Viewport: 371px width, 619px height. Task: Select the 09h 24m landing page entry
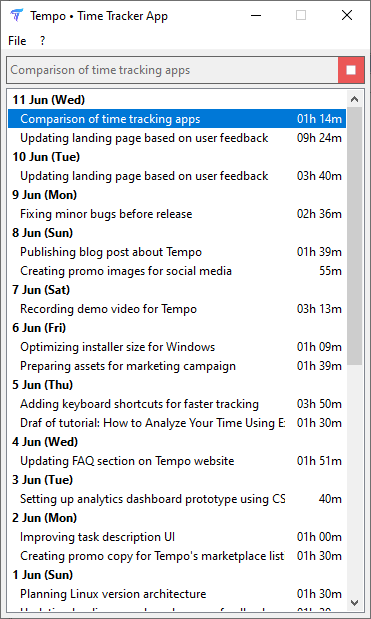[177, 138]
